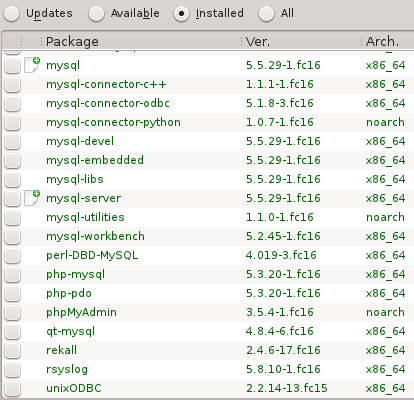Select the mysql-connector-odbc package name
The width and height of the screenshot is (414, 400).
click(x=108, y=103)
